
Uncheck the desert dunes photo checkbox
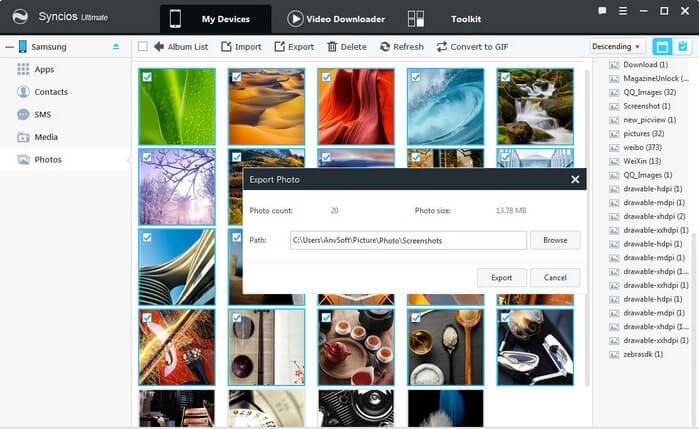(237, 77)
